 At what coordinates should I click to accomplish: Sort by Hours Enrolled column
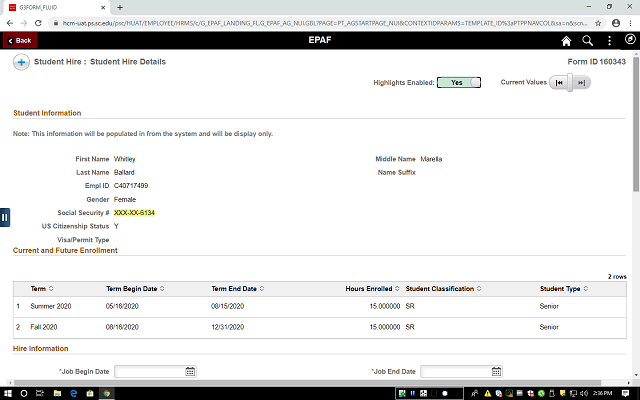click(372, 289)
